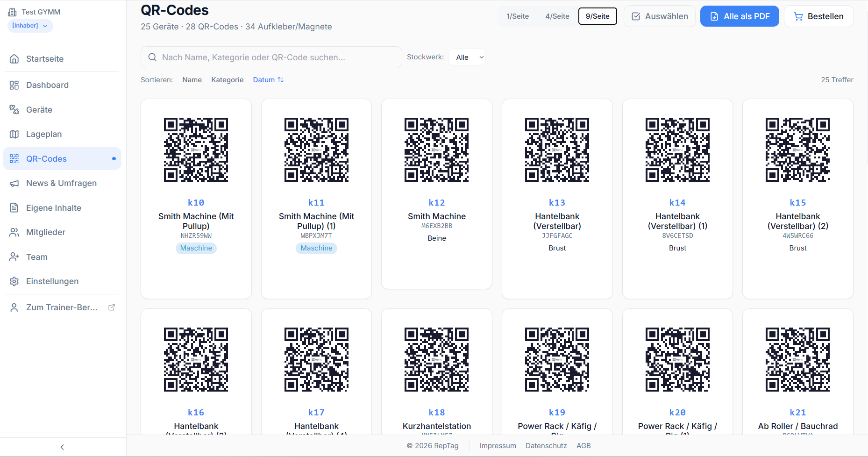Click the Test GYMM building icon
Viewport: 868px width, 457px height.
click(12, 12)
